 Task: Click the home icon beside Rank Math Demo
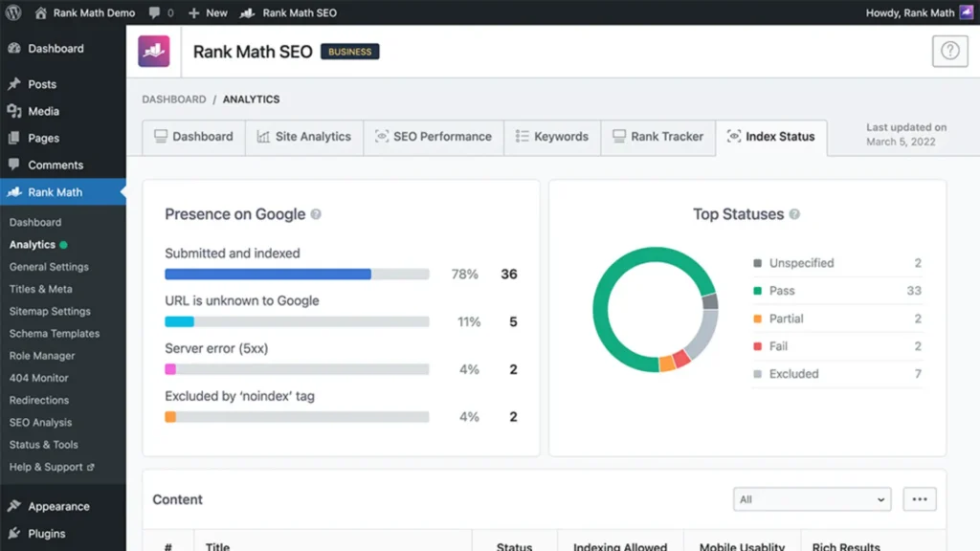point(40,12)
